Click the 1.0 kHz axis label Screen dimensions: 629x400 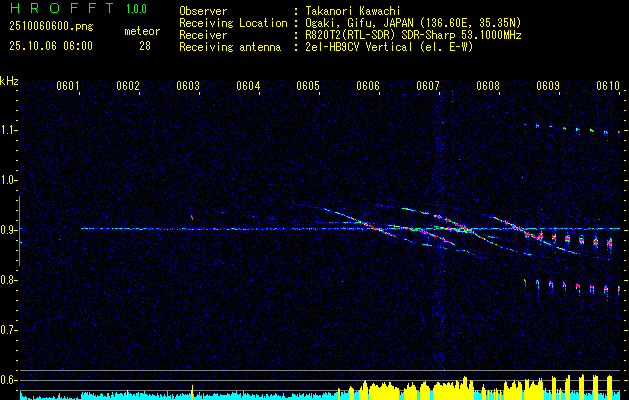(7, 180)
